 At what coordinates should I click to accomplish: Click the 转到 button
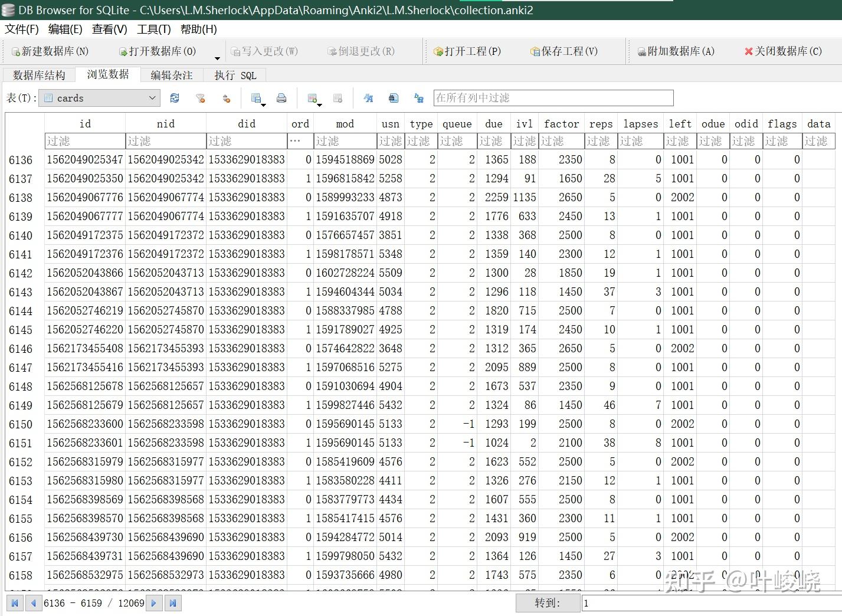[548, 603]
